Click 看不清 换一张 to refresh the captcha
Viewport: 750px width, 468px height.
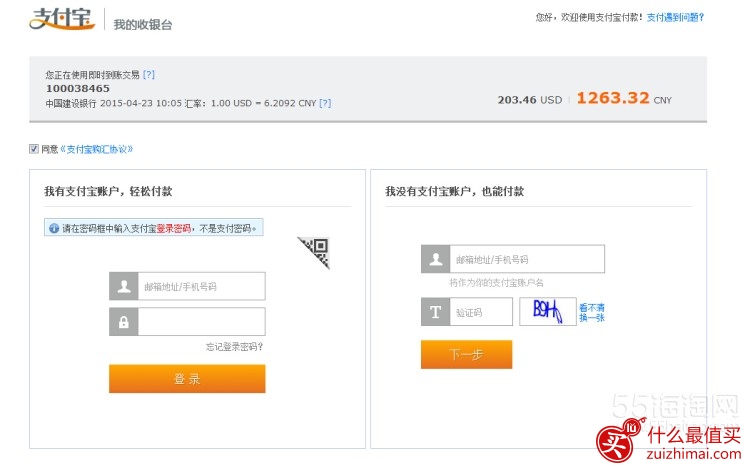coord(592,312)
